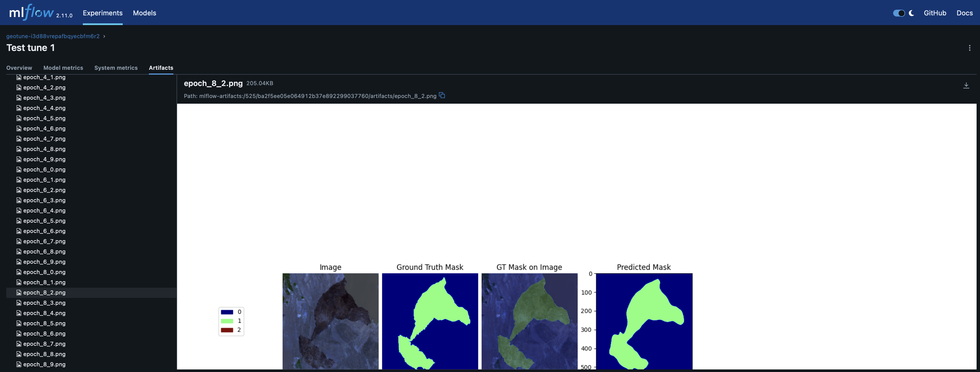Open the Models page in top navigation
Image resolution: width=980 pixels, height=372 pixels.
click(144, 13)
